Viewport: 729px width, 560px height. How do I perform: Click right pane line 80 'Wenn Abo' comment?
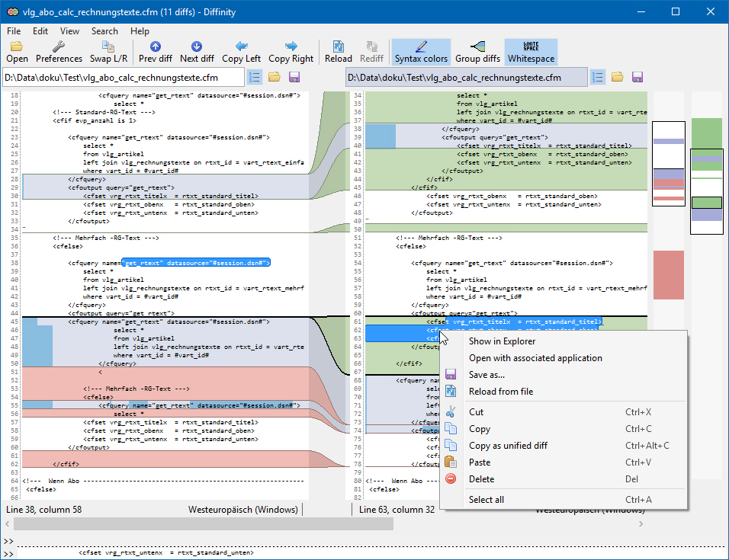403,481
